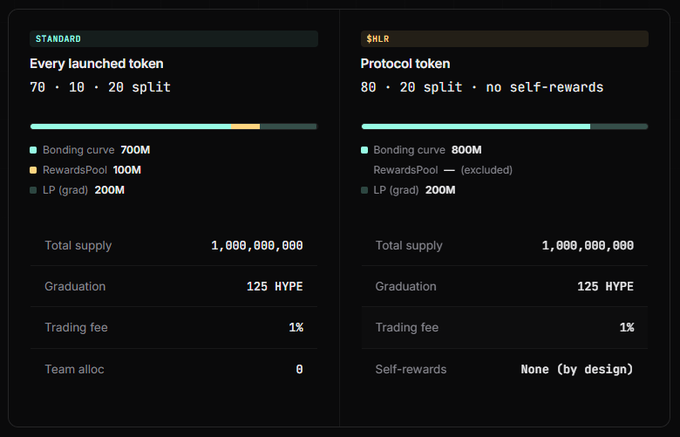The height and width of the screenshot is (437, 680).
Task: Click LP (grad) 200M value in $HLR card
Action: (440, 190)
